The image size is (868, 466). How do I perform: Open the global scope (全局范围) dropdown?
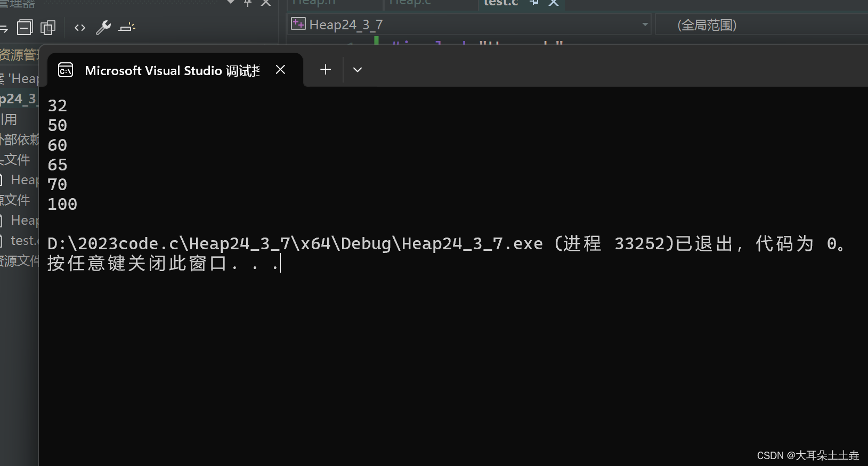click(x=761, y=25)
